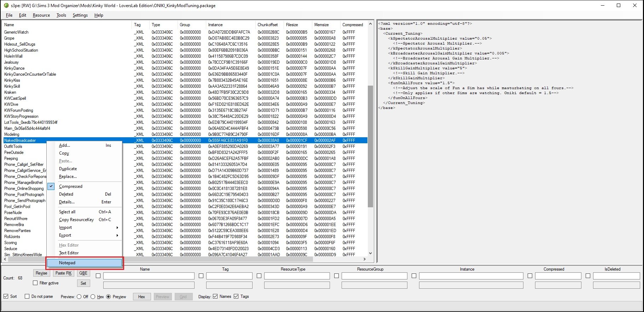Select the KWForumPosting resource row
Viewport: 644px width, 312px height.
coord(185,110)
